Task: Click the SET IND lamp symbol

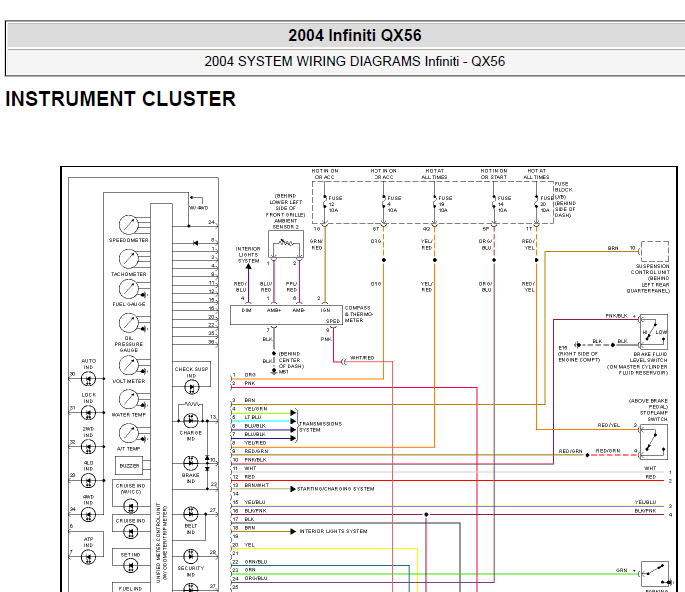Action: click(x=131, y=566)
